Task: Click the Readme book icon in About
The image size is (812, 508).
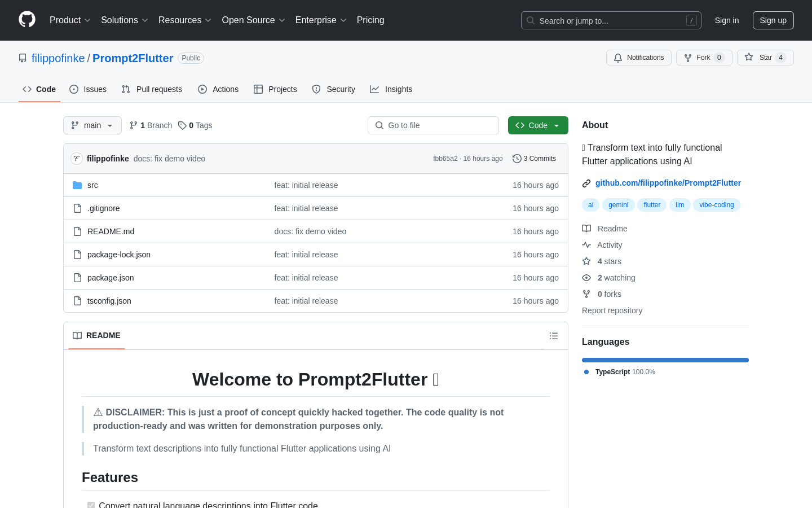Action: (x=586, y=229)
